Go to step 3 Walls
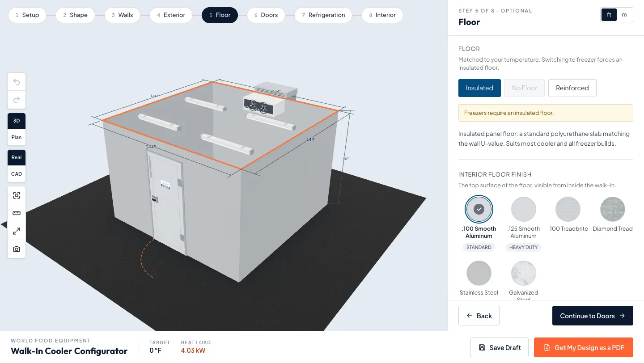 click(122, 15)
